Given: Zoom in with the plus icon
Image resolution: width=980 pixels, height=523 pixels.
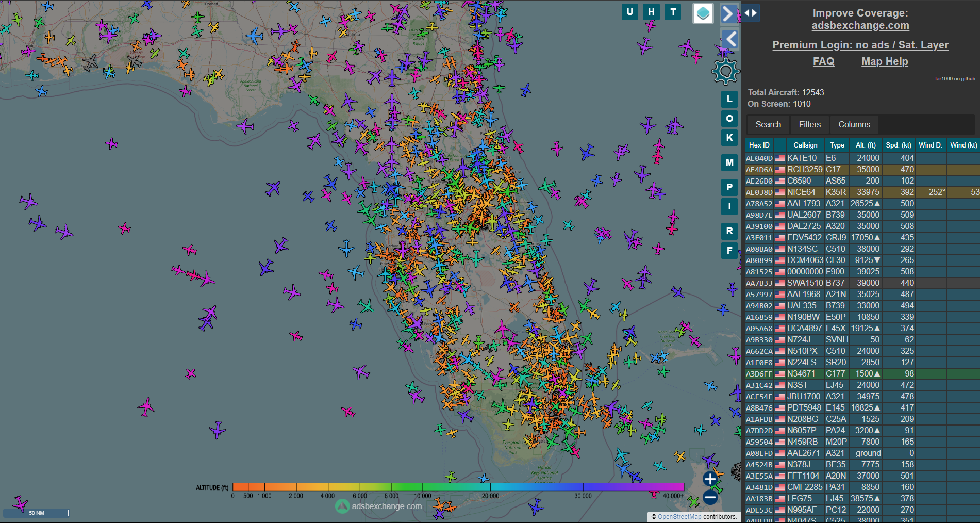Looking at the screenshot, I should pyautogui.click(x=710, y=479).
